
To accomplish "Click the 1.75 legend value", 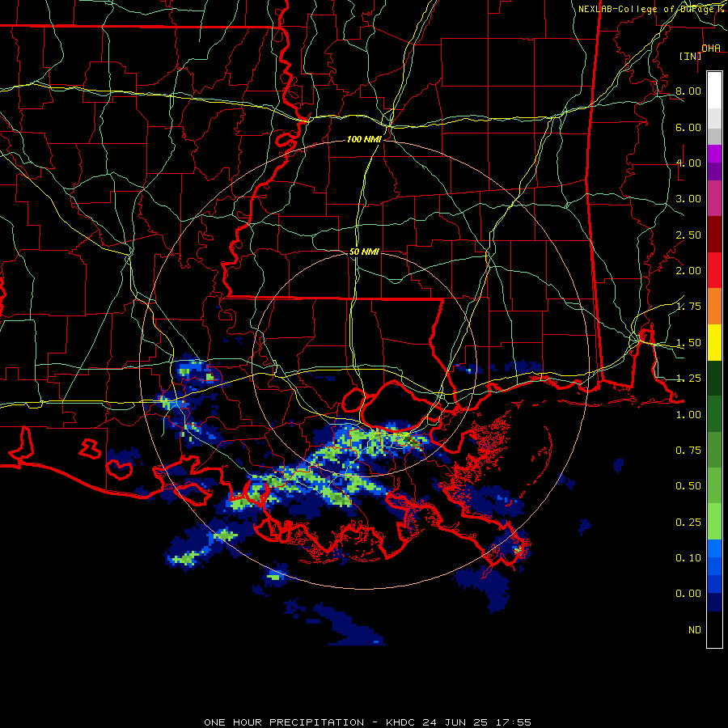I will 688,307.
